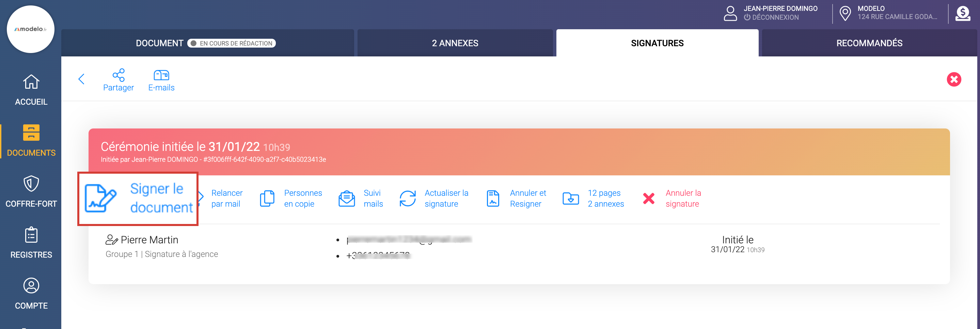Click Personnes en copie icon
This screenshot has height=329, width=980.
267,198
